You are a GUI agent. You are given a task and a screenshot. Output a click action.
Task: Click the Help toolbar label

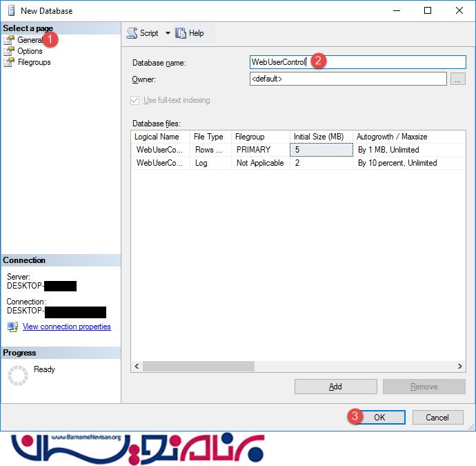(196, 33)
